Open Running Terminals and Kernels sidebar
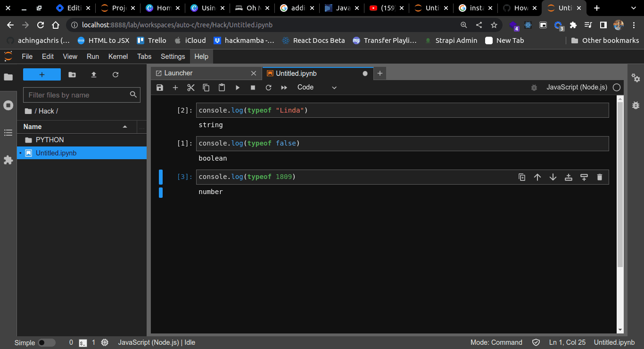Screen dimensions: 644x349 pyautogui.click(x=8, y=105)
